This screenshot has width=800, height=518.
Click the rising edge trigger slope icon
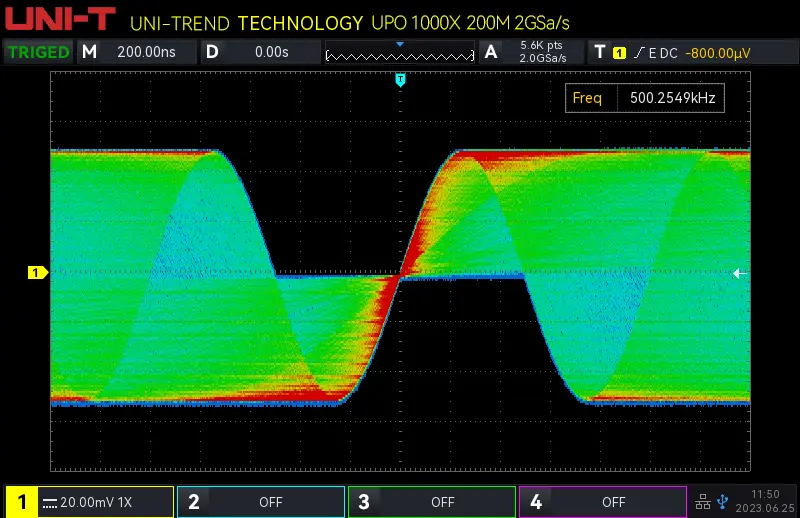[x=638, y=52]
